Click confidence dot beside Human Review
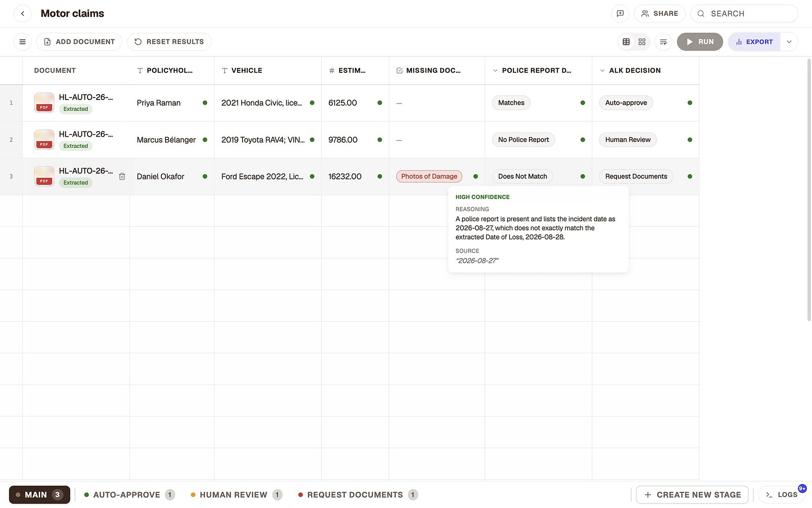The image size is (812, 508). (x=690, y=140)
